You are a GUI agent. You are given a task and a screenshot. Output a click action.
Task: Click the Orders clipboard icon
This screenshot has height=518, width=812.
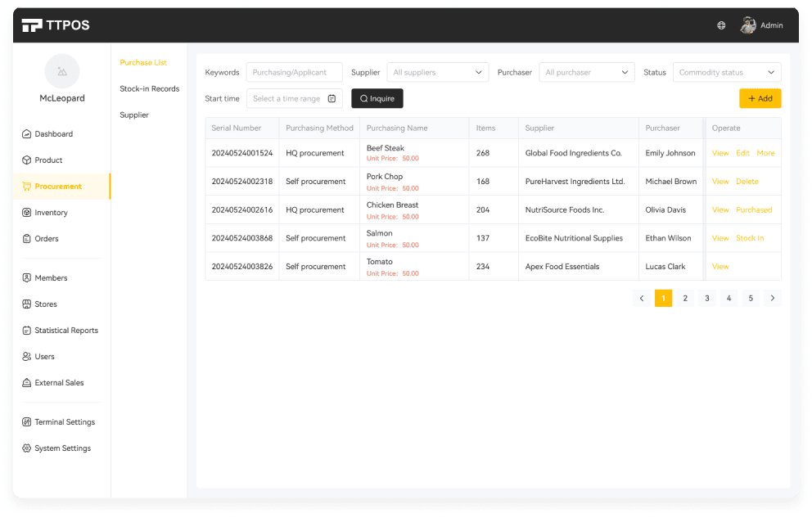(26, 239)
